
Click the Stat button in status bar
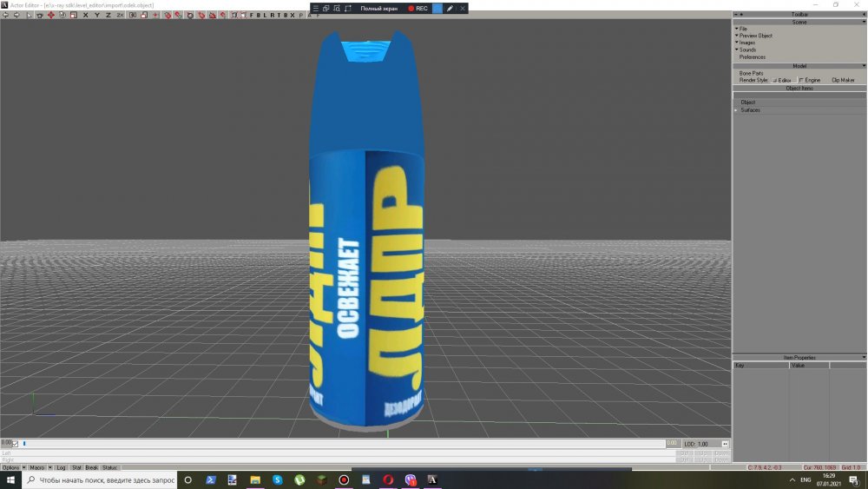[x=76, y=468]
